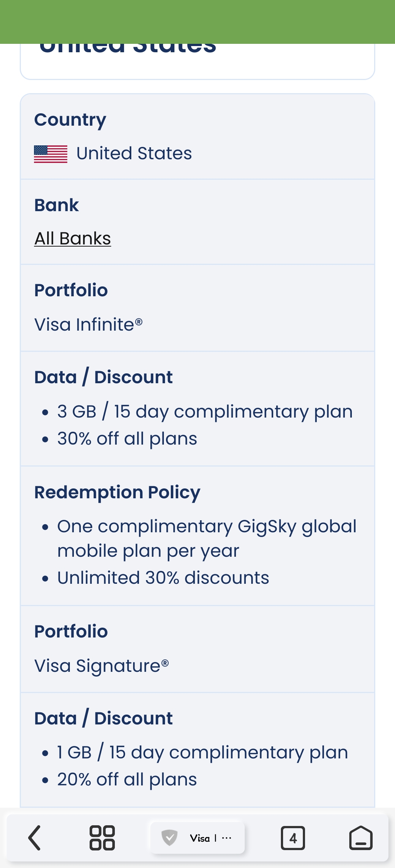The height and width of the screenshot is (868, 395).
Task: Click the Visa Signature portfolio name
Action: point(101,666)
